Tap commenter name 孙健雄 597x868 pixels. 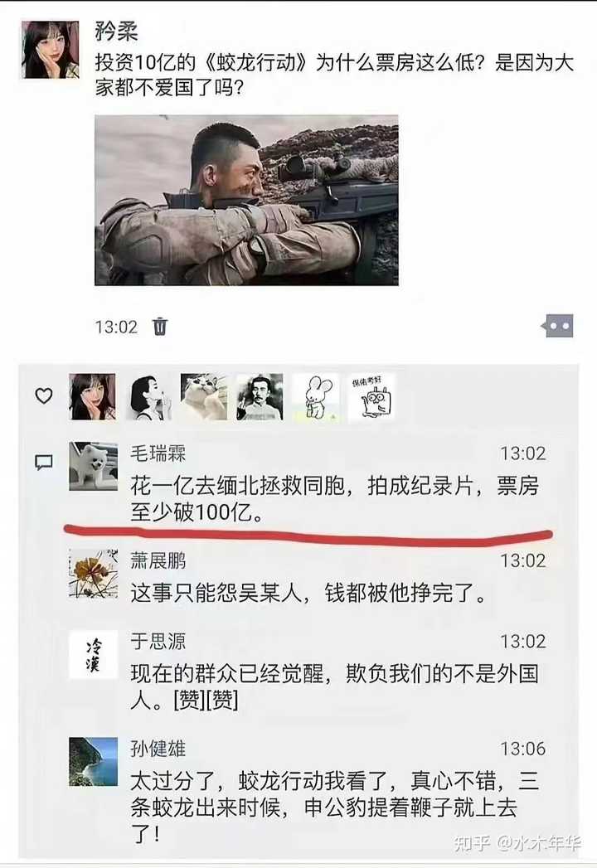coord(158,749)
